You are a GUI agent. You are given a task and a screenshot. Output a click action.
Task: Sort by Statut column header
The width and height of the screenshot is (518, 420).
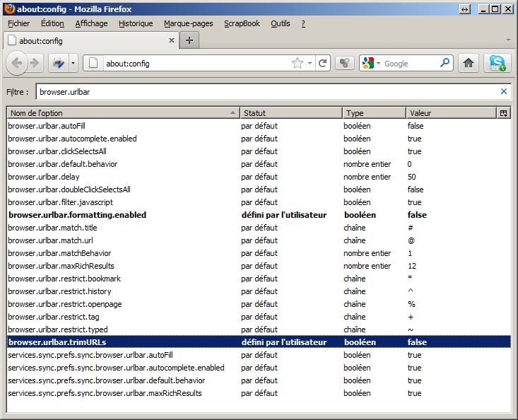tap(291, 113)
